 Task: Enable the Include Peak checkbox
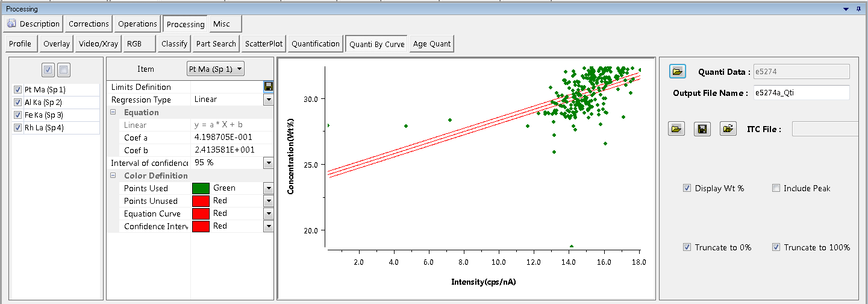(x=776, y=188)
